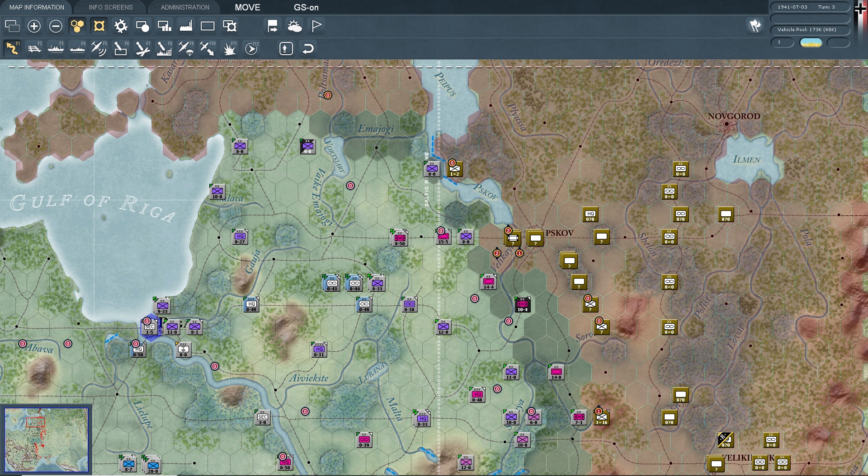
Task: Select the corps HQ counter 0-27
Action: click(240, 237)
